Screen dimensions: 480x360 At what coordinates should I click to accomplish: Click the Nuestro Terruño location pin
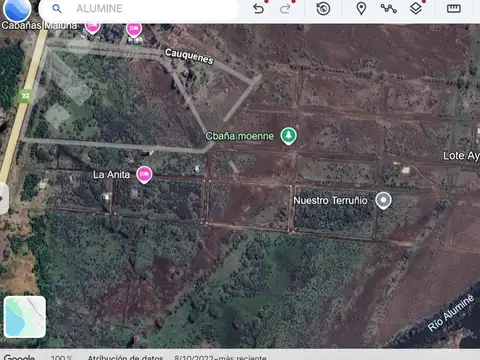(x=383, y=201)
